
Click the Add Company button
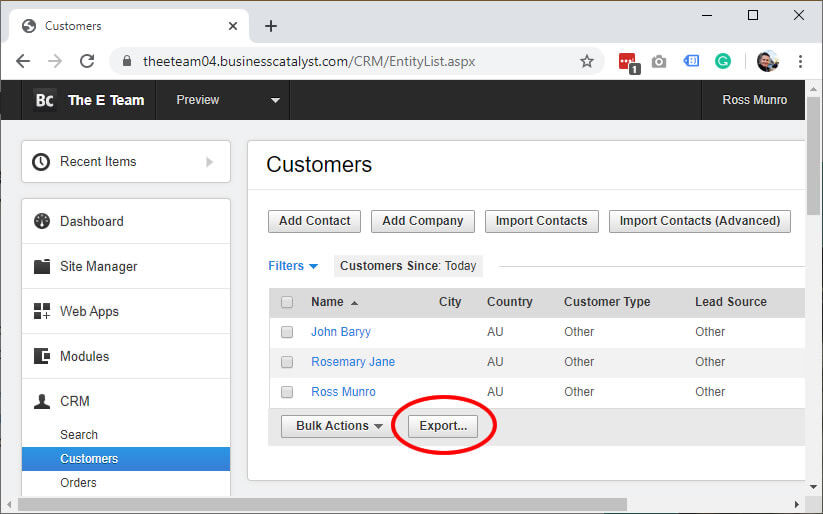coord(423,221)
